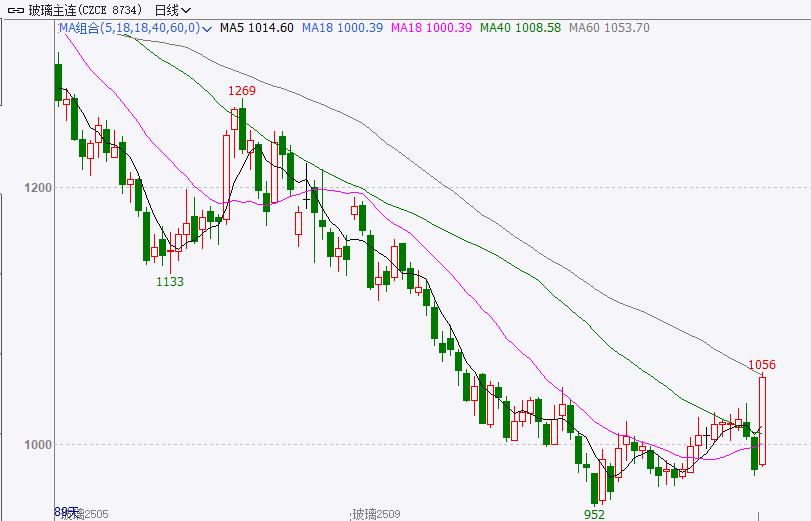This screenshot has width=811, height=521.
Task: Click the 玻璃2509 contract label on time axis
Action: (x=377, y=514)
